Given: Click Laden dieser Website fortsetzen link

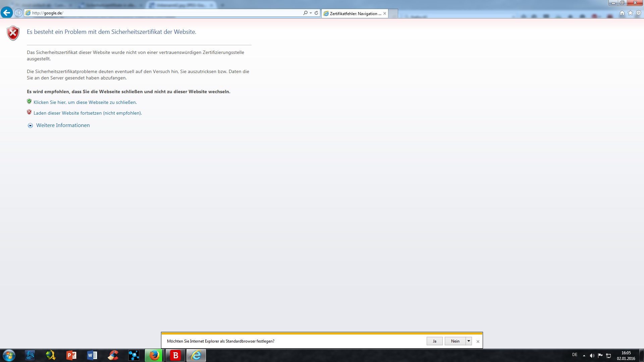Looking at the screenshot, I should coord(88,113).
